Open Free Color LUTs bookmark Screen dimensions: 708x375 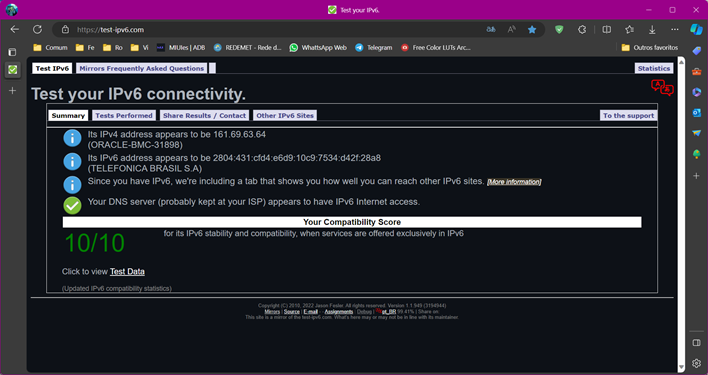436,47
